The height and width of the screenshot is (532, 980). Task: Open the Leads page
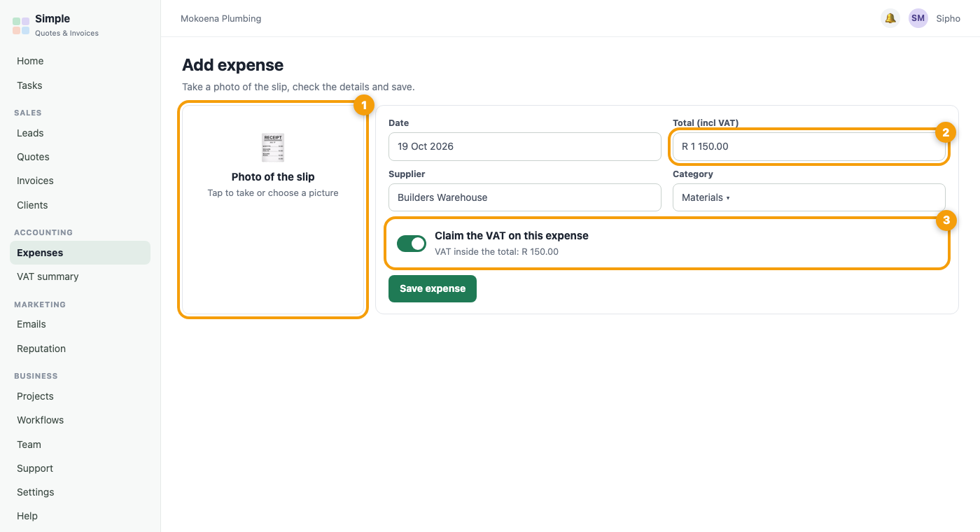click(x=80, y=133)
